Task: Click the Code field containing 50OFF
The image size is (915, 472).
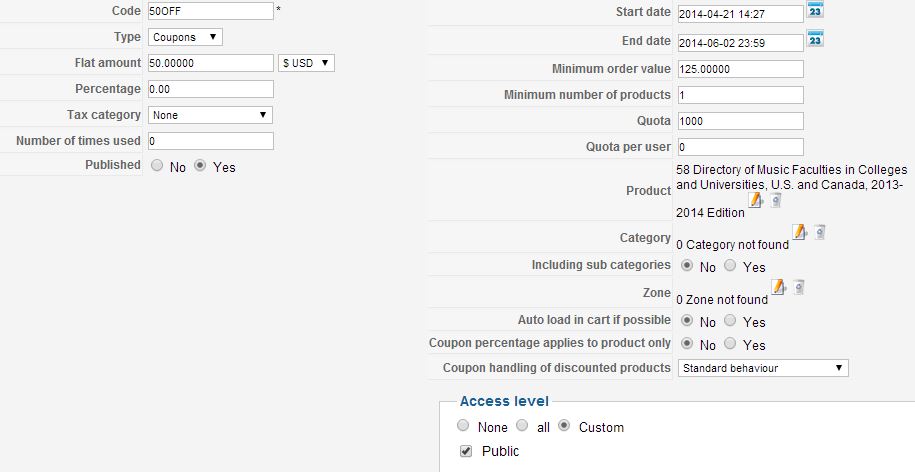Action: [x=210, y=11]
